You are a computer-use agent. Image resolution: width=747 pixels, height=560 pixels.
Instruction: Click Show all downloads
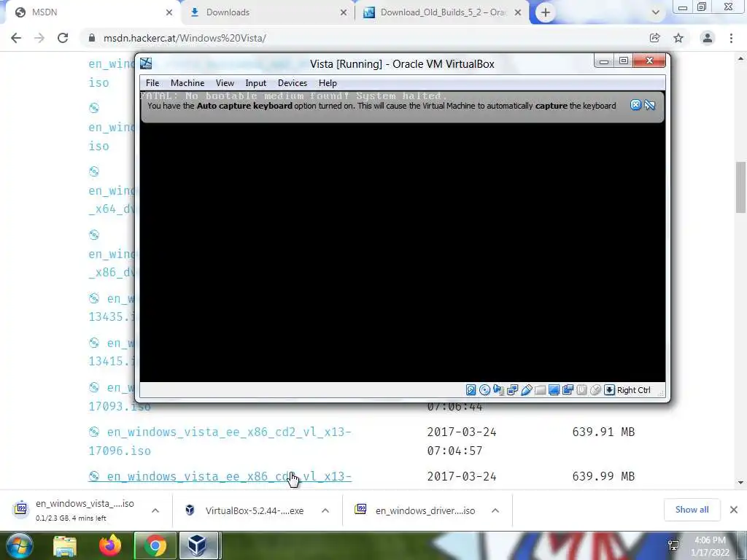[x=692, y=510]
